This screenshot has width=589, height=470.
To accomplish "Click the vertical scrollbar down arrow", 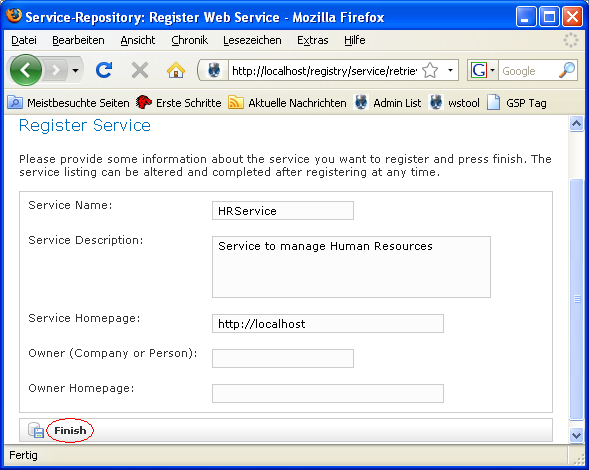I will (576, 435).
